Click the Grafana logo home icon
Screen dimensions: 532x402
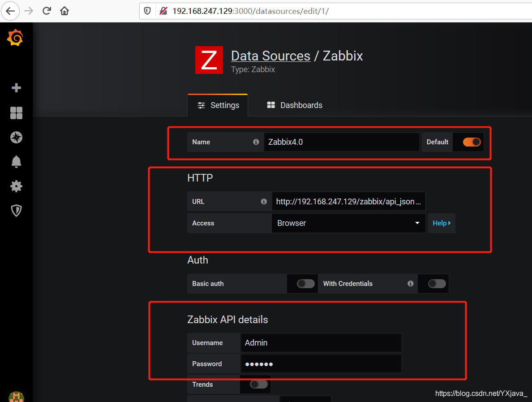[x=15, y=37]
